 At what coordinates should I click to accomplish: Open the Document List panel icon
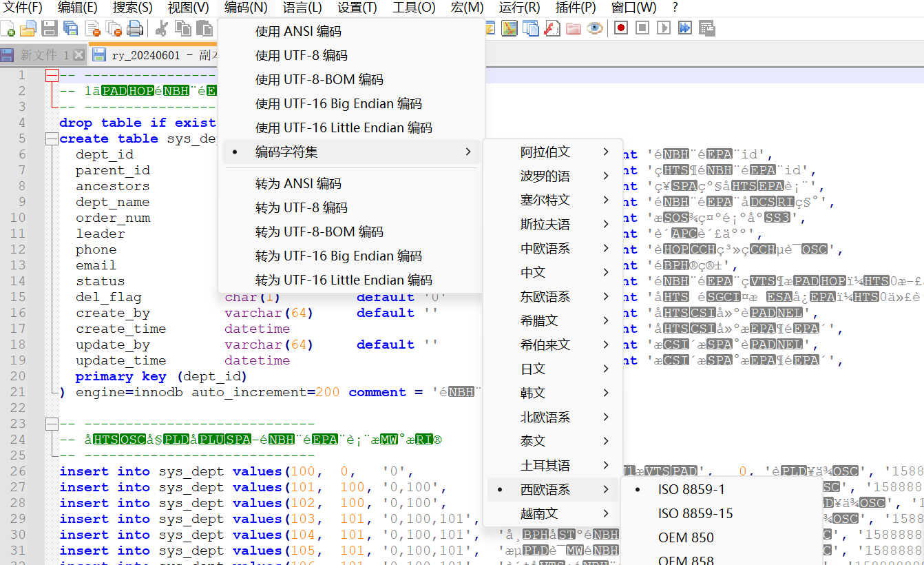tap(531, 28)
